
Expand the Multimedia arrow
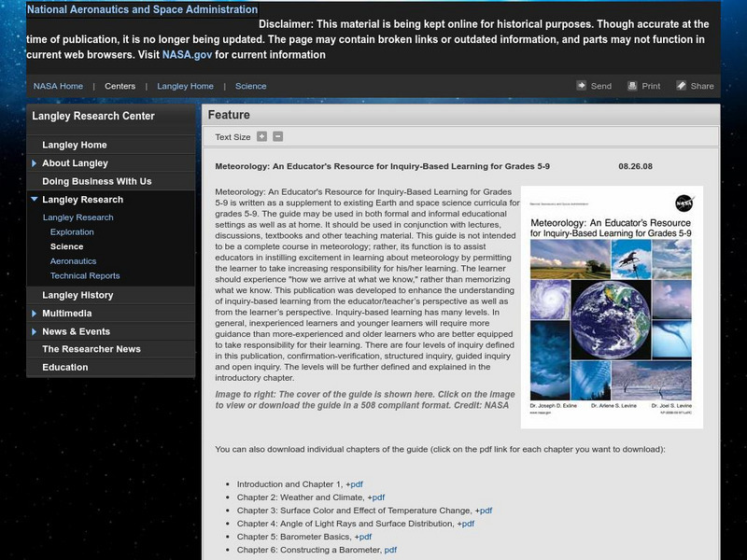pos(34,314)
